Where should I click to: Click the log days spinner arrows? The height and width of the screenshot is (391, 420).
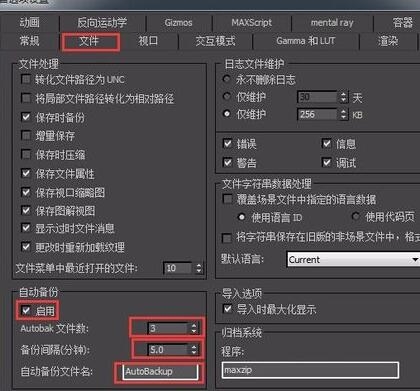click(344, 97)
